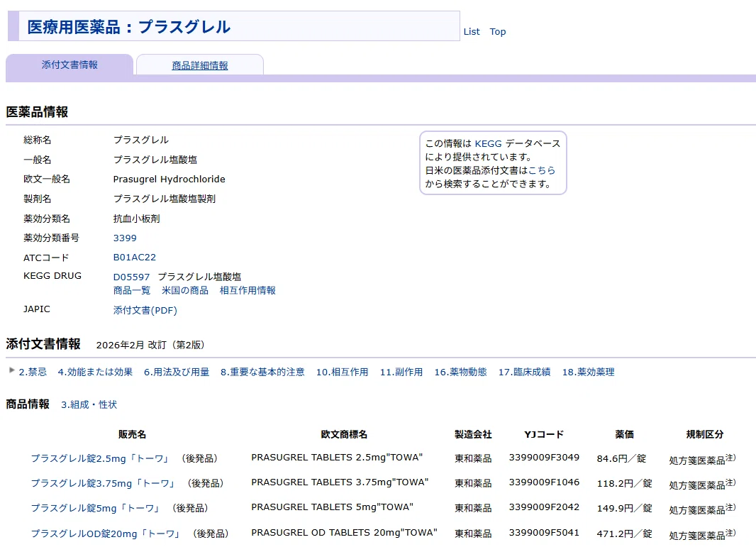Open ATC code B01AC22

pyautogui.click(x=135, y=257)
